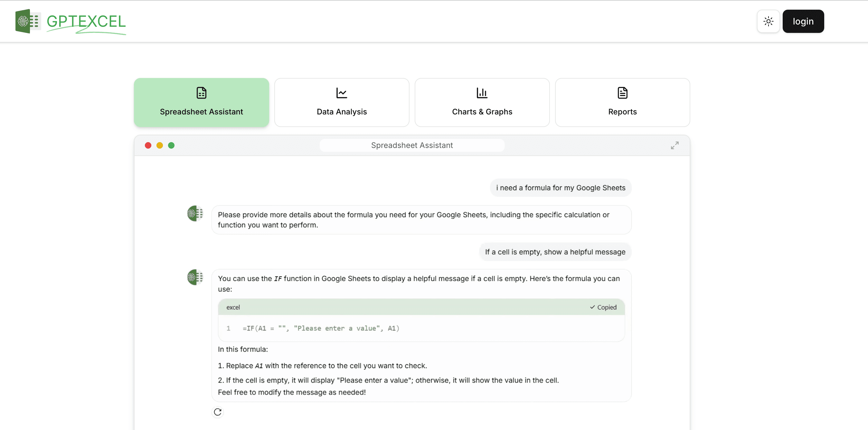
Task: Click the IF formula code line
Action: [x=321, y=328]
